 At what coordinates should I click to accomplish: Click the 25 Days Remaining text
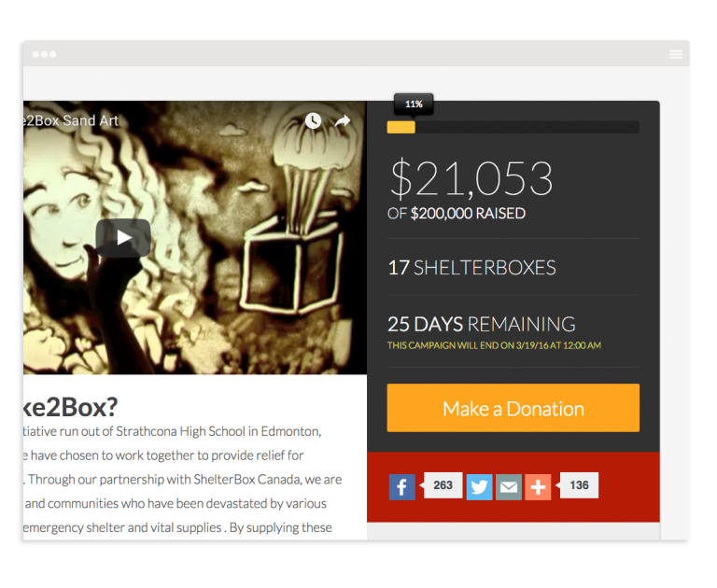(482, 324)
